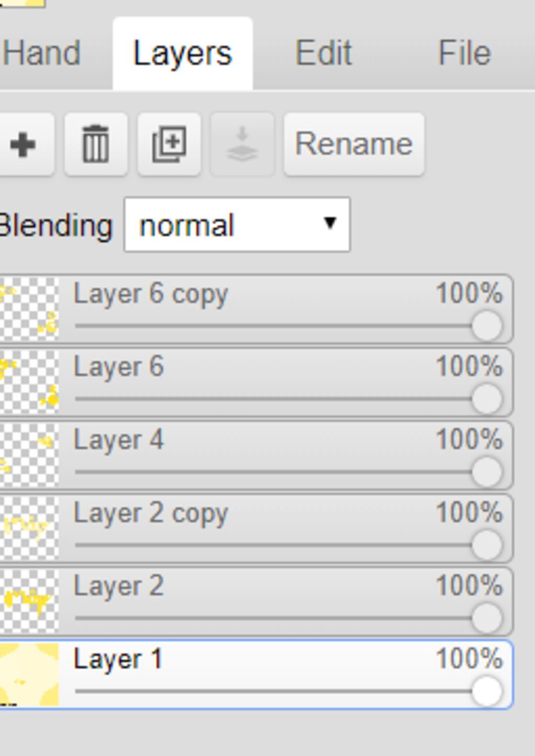Select the Layer 2 copy thumbnail

(29, 528)
